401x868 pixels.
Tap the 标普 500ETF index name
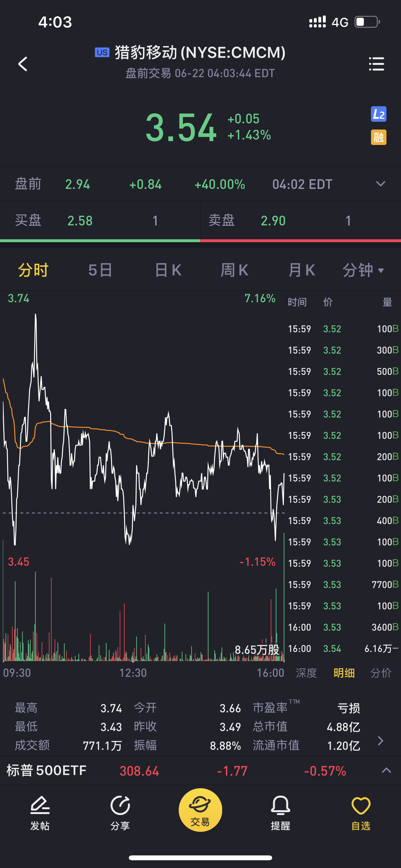coord(46,770)
